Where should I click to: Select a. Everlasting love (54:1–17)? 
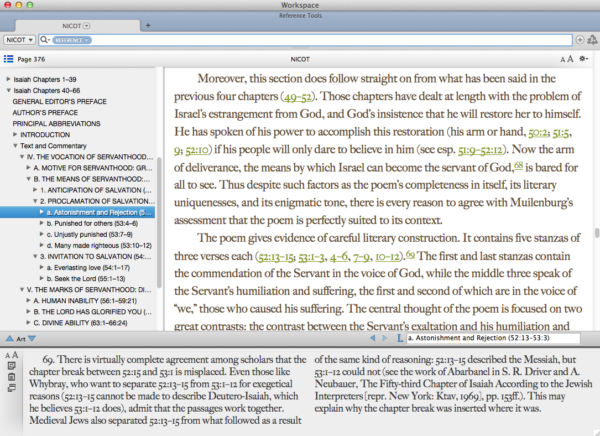88,268
